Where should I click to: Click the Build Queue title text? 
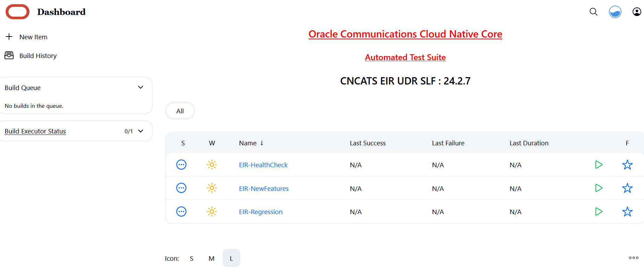click(23, 88)
